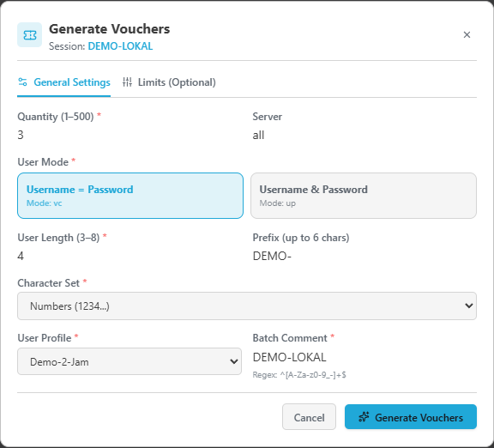The image size is (494, 448).
Task: Click the sparkle icon on the Generate Vouchers button
Action: 364,417
